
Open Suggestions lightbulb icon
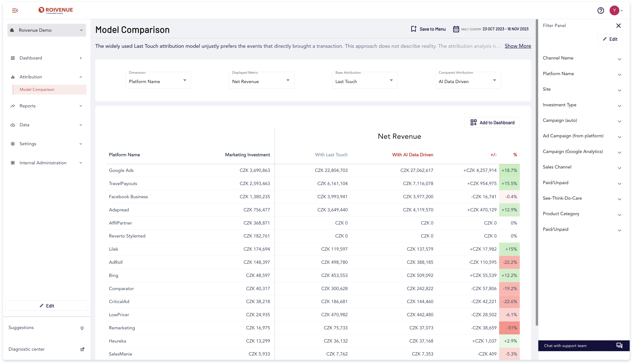[x=82, y=328]
